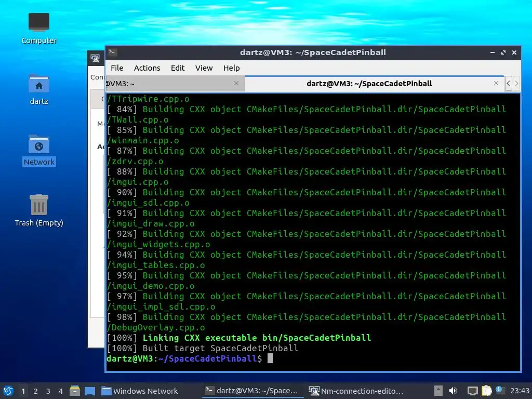Open the removable media eject tray icon
This screenshot has width=532, height=399.
pos(438,391)
